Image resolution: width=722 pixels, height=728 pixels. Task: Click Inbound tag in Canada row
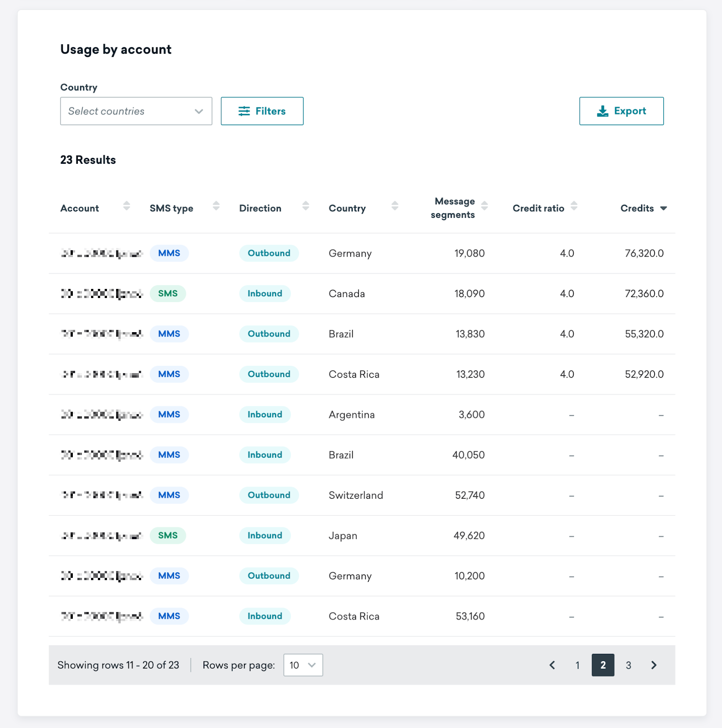click(265, 293)
